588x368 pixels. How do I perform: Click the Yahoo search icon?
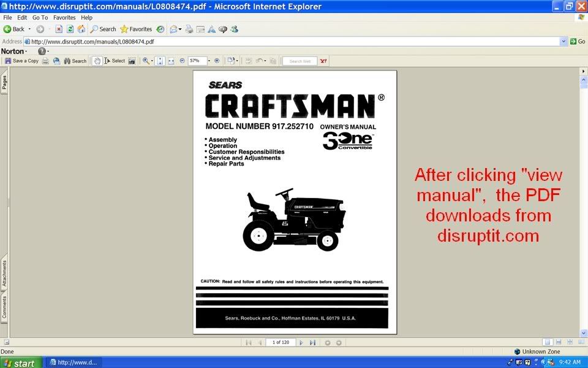(x=323, y=61)
